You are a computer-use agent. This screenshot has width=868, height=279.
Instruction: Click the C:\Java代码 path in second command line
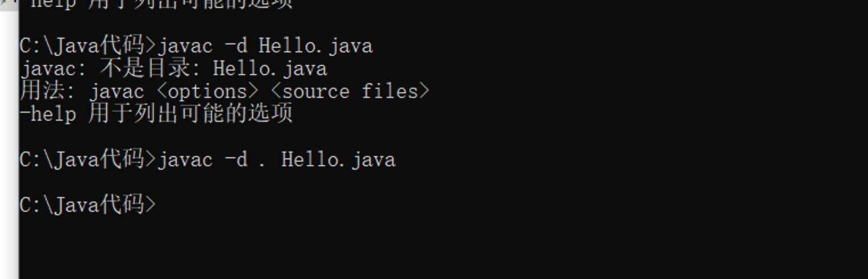coord(82,159)
